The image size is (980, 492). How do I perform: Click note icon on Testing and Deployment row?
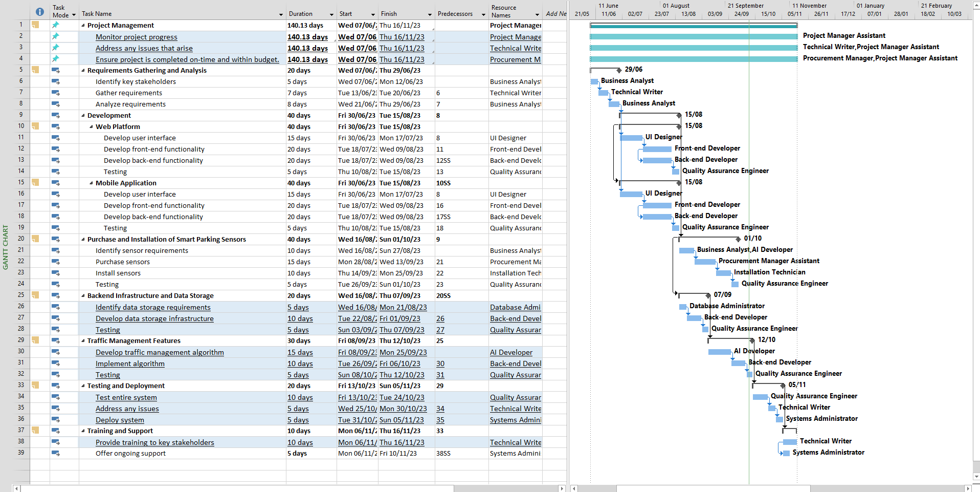point(35,385)
